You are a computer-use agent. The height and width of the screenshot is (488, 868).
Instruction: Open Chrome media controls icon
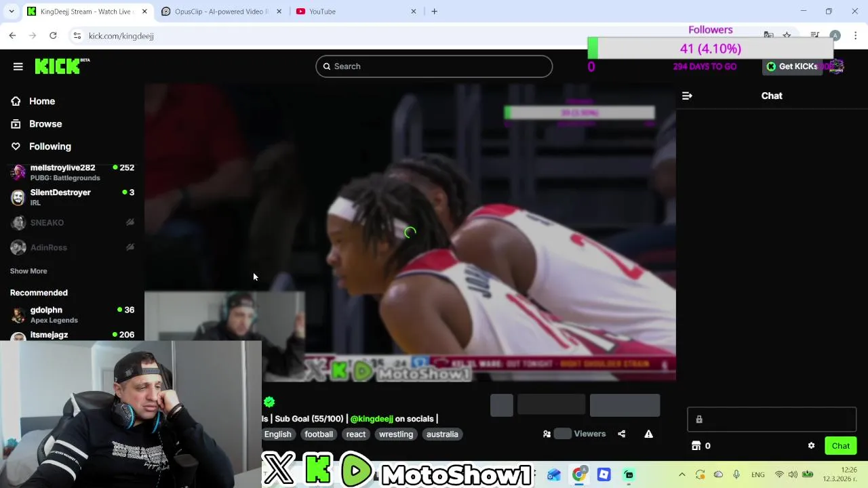[815, 35]
